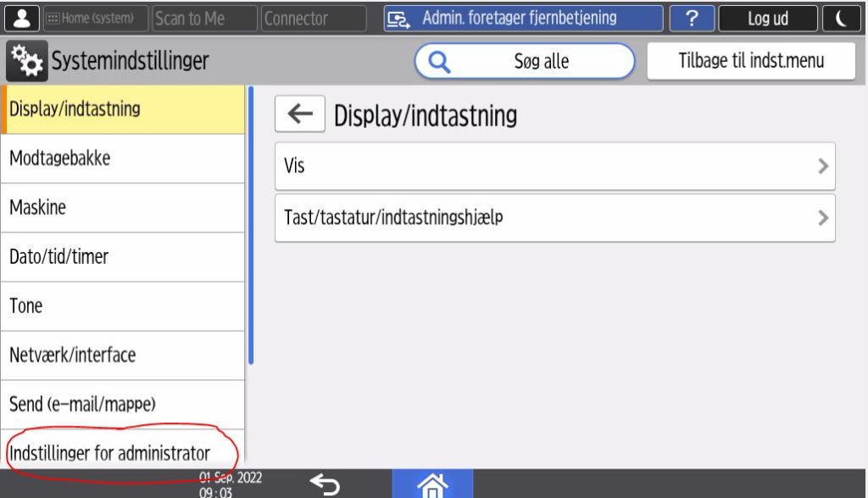Open the Scan to Me shortcut
The height and width of the screenshot is (498, 868).
[203, 18]
